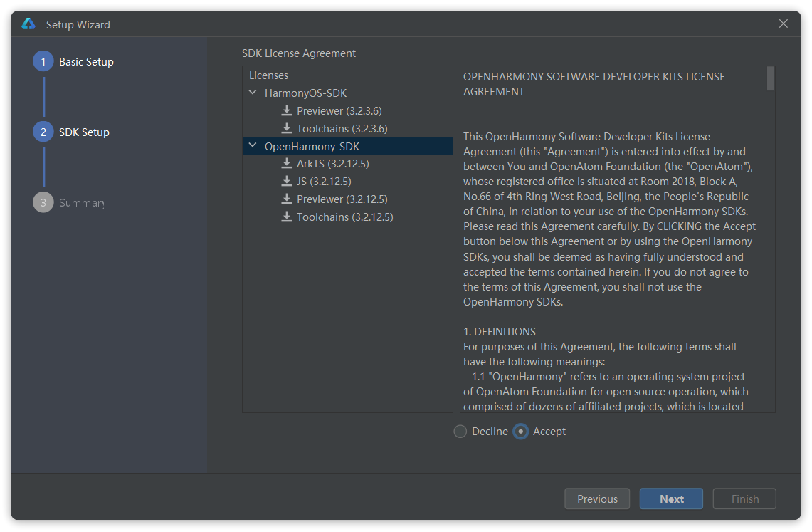Go to SDK Setup step
The image size is (812, 532).
click(x=84, y=132)
